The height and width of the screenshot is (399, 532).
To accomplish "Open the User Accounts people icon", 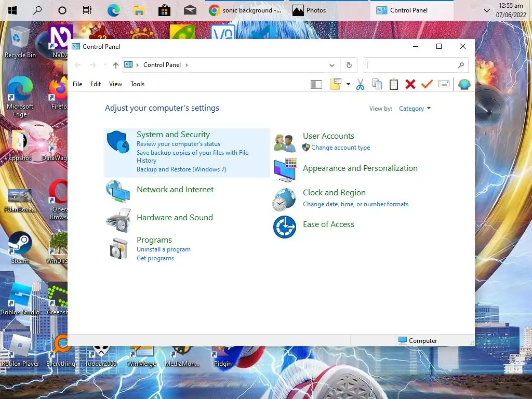I will pyautogui.click(x=285, y=143).
